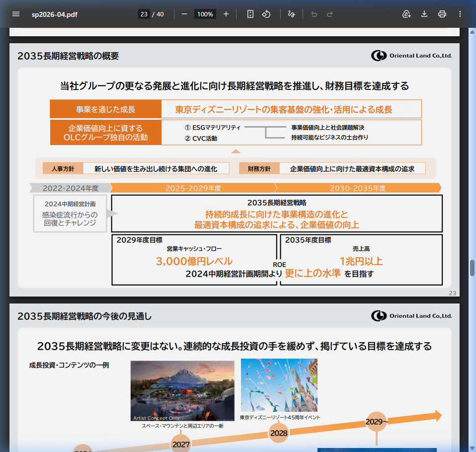Image resolution: width=476 pixels, height=452 pixels.
Task: Click the Oriental Land logo on page 23
Action: click(411, 56)
